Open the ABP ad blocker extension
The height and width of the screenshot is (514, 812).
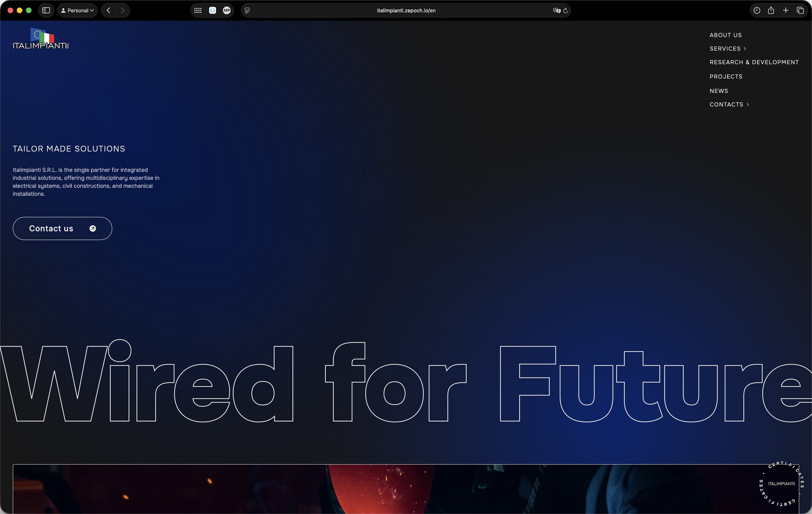(x=227, y=10)
